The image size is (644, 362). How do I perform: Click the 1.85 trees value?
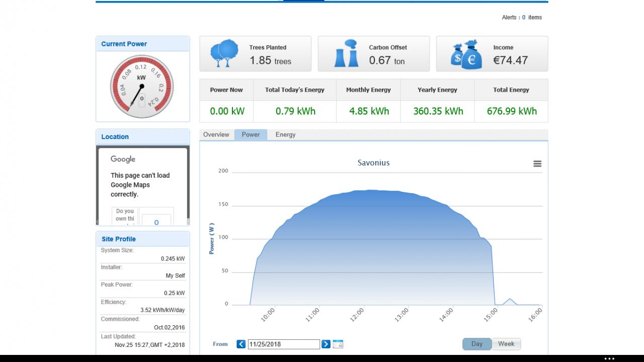click(270, 61)
